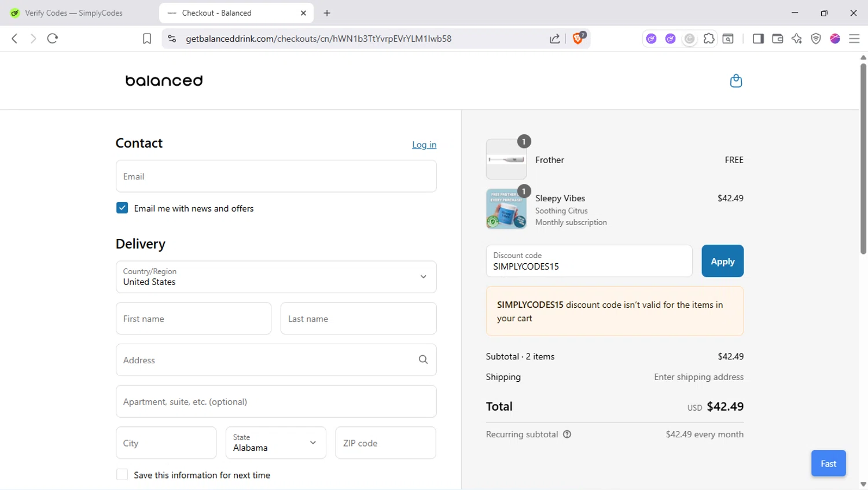Click the $42.49 every month text
868x490 pixels.
[x=705, y=434]
